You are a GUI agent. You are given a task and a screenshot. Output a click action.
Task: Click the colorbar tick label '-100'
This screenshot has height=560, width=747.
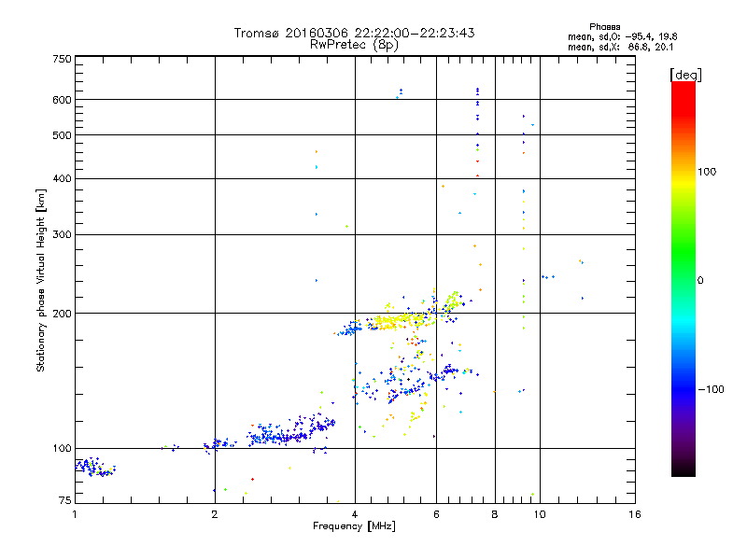[x=711, y=389]
